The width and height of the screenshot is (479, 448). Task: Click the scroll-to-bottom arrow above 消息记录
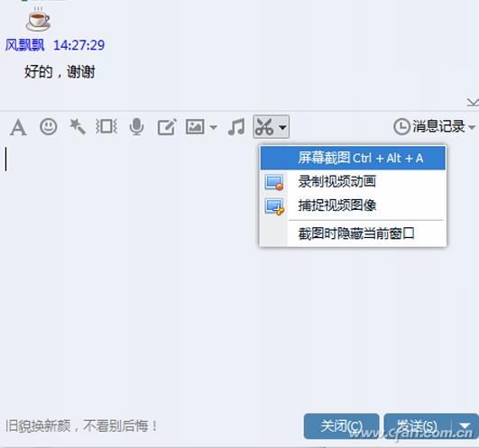[473, 102]
